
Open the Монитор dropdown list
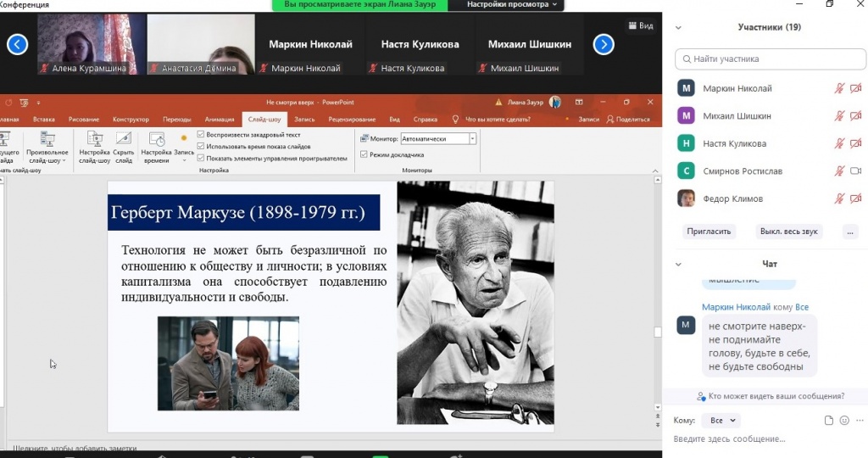pos(472,138)
